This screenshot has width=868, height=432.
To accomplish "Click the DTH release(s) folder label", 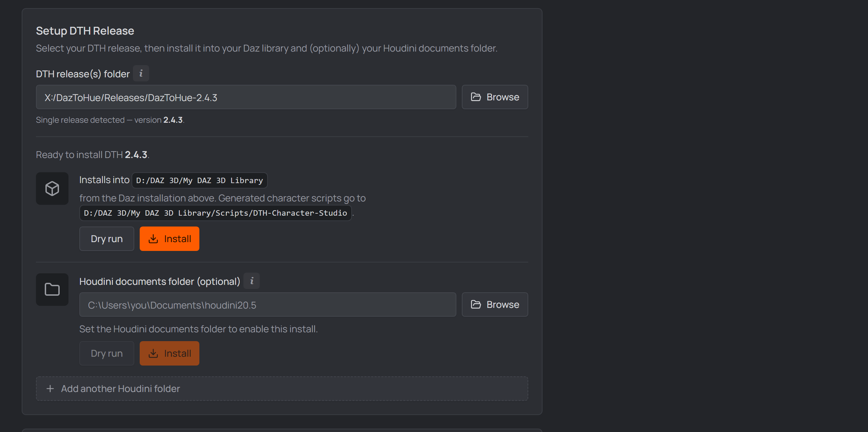I will tap(83, 74).
